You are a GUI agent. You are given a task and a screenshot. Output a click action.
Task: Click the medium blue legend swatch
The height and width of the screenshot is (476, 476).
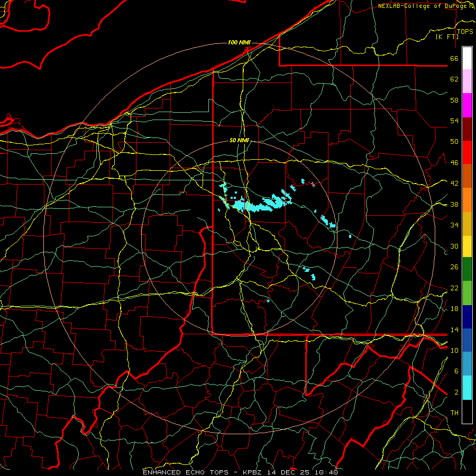coord(467,340)
